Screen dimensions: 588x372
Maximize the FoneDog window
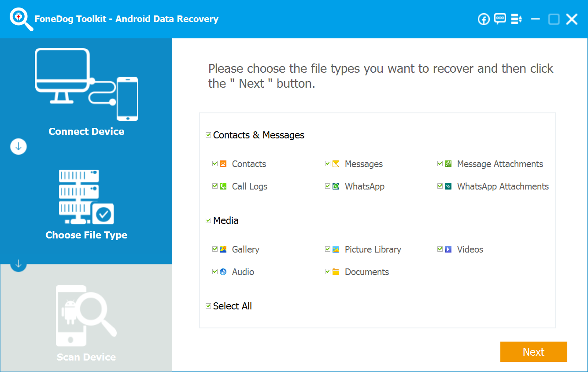(554, 19)
